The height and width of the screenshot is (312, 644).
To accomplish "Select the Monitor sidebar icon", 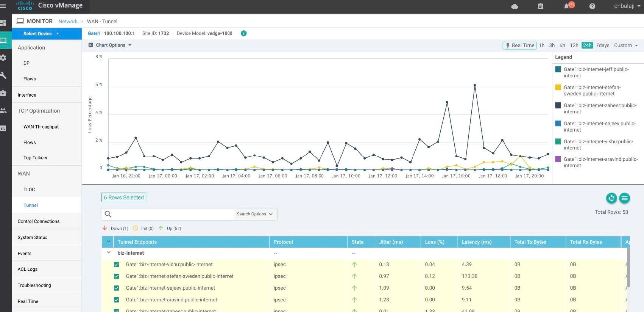I will (3, 40).
